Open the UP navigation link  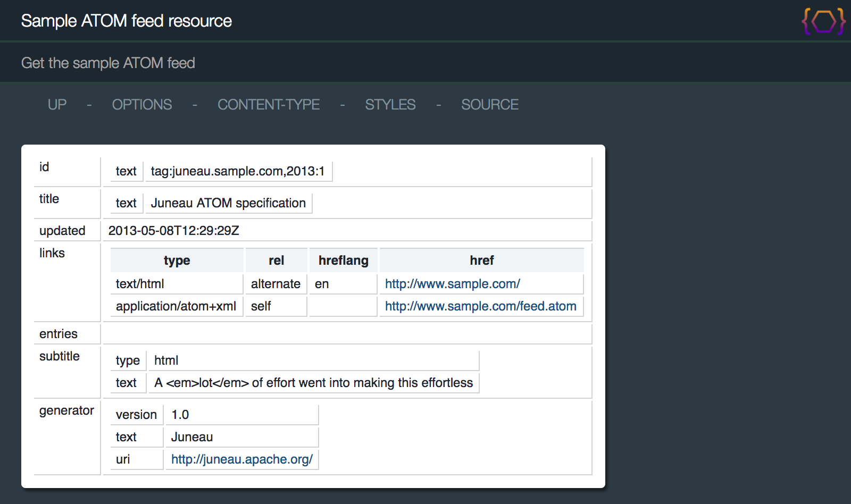pyautogui.click(x=57, y=105)
